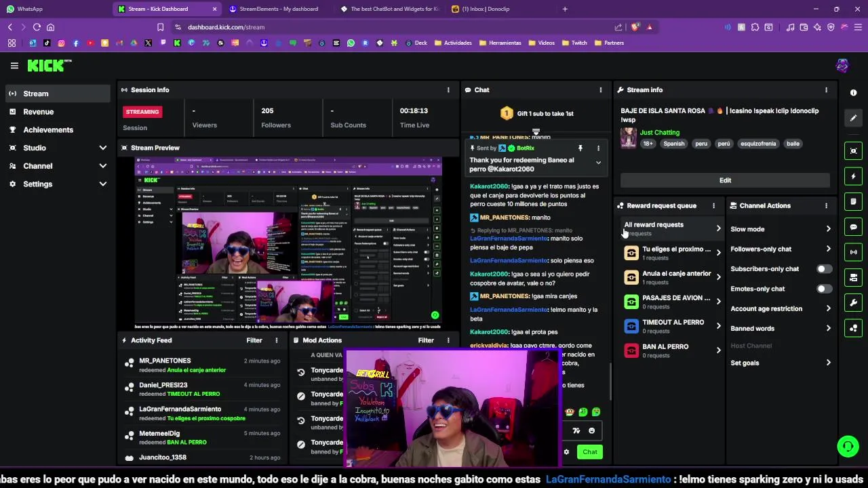Reload the page with the browser refresh button
Image resolution: width=868 pixels, height=488 pixels.
coord(37,27)
